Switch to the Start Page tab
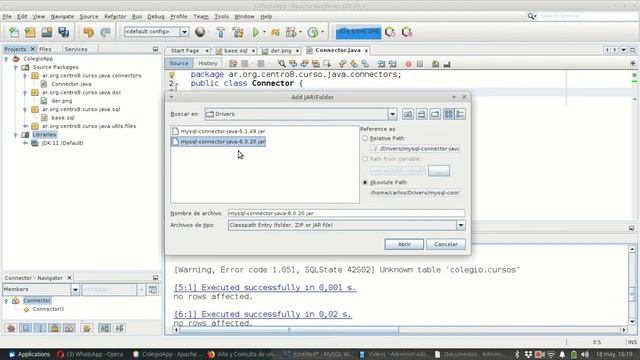640x360 pixels. click(185, 51)
